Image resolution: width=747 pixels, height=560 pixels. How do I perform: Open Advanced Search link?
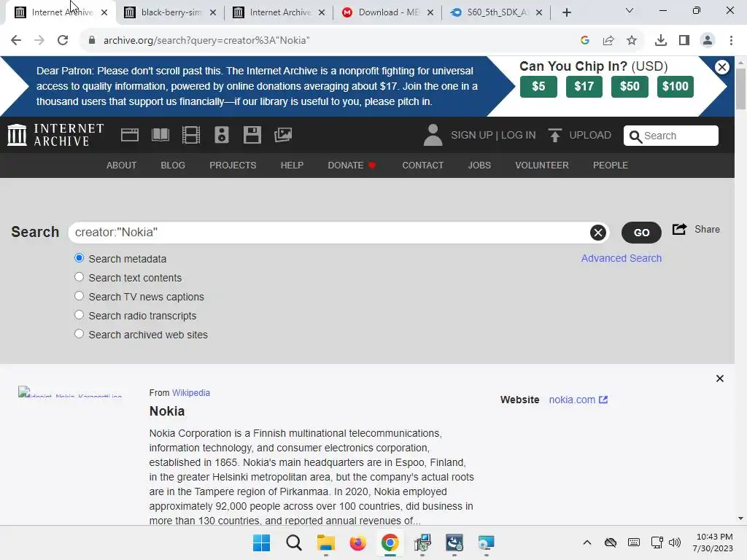[622, 258]
